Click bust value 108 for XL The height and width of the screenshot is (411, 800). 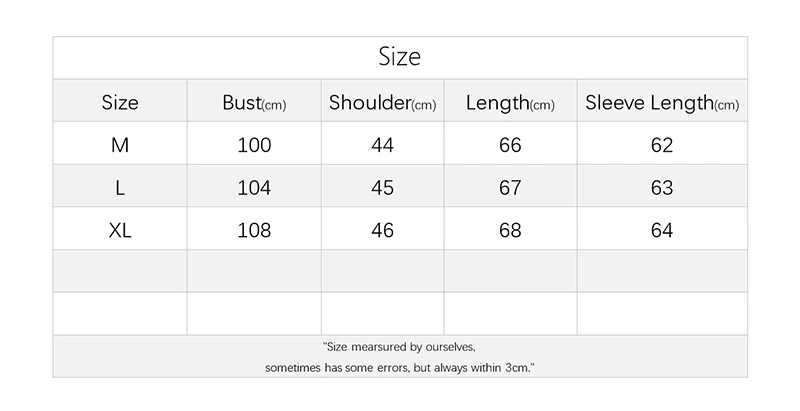[x=254, y=230]
